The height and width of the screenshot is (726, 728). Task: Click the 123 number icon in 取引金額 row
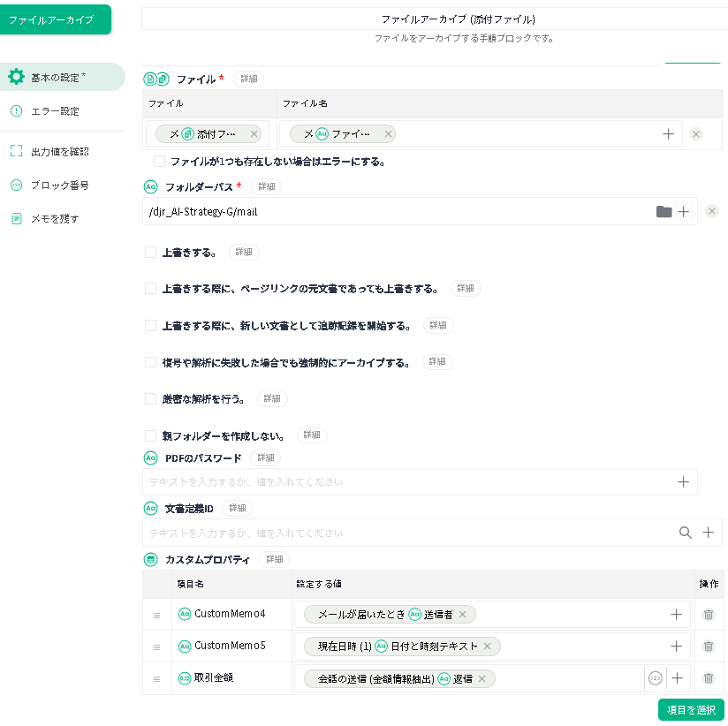point(655,678)
